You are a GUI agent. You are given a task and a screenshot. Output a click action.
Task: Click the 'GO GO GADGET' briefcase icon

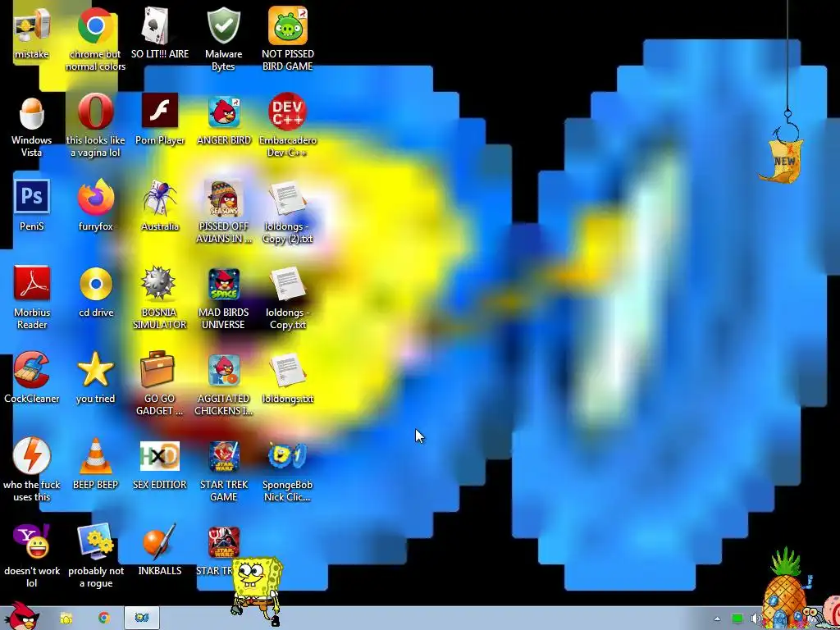(x=157, y=369)
